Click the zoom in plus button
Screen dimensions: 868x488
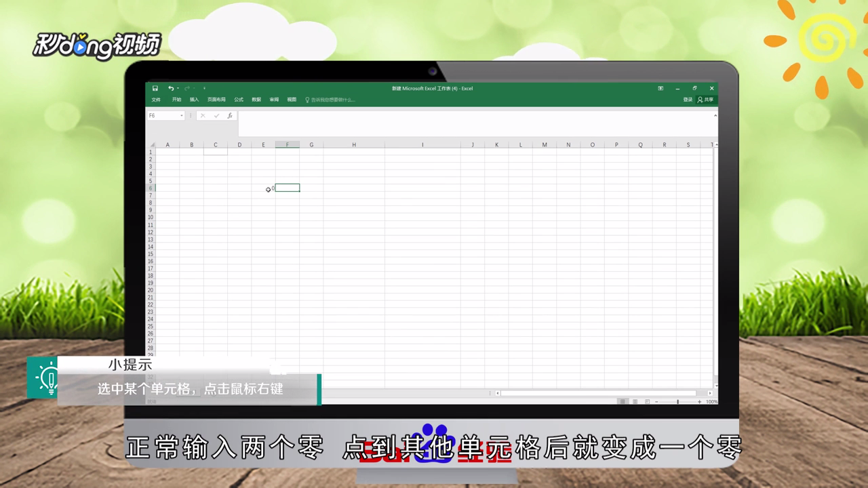click(699, 402)
